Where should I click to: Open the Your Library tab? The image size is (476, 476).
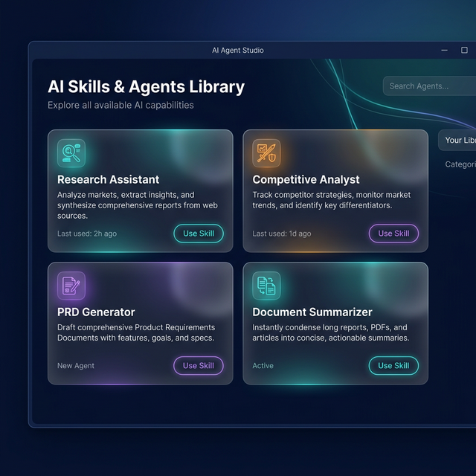click(x=457, y=141)
